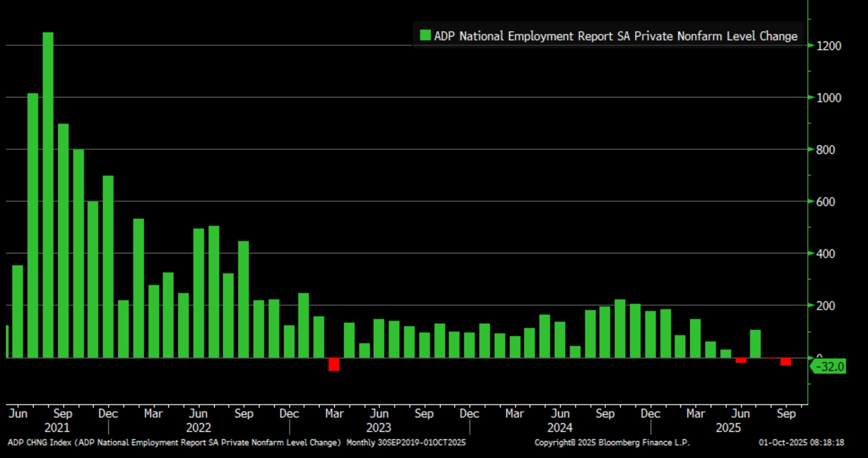This screenshot has width=868, height=458.
Task: Click the 200 y-axis label
Action: coord(825,306)
